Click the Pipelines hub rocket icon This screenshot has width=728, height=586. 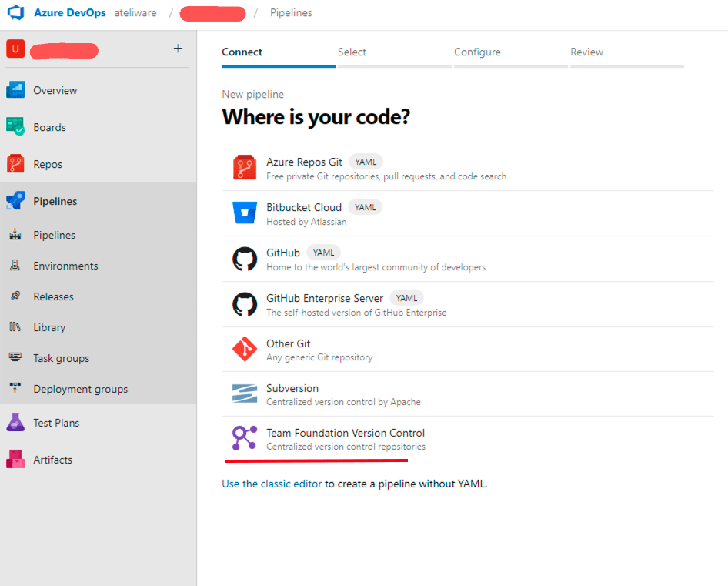click(x=15, y=201)
